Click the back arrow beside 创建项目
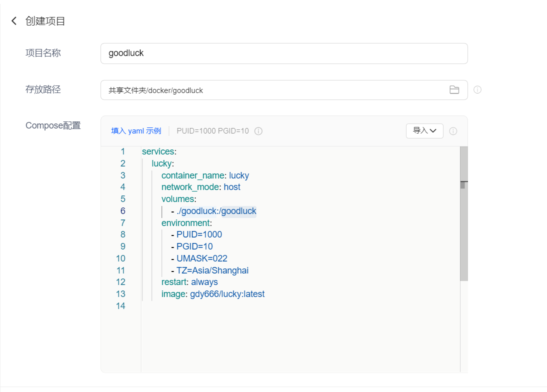The height and width of the screenshot is (392, 547). [x=14, y=21]
